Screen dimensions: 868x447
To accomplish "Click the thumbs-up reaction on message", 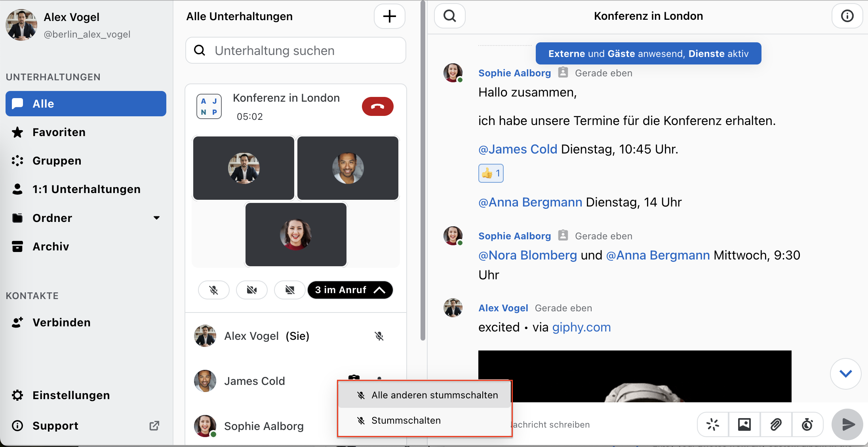I will 491,173.
